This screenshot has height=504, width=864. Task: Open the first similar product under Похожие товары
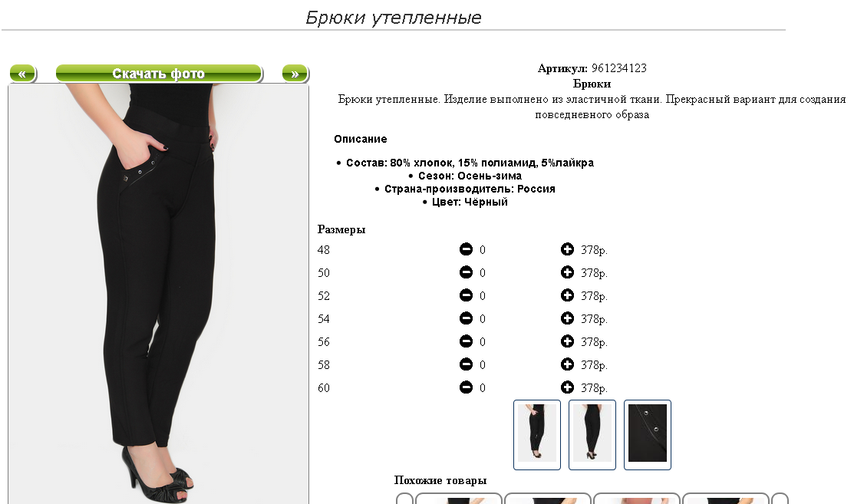coord(458,499)
